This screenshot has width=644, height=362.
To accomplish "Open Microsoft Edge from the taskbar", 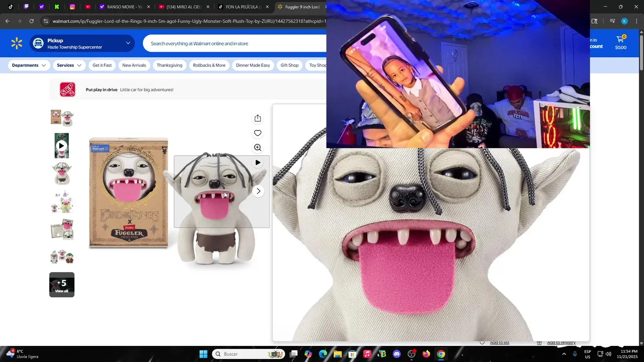I will (x=323, y=354).
